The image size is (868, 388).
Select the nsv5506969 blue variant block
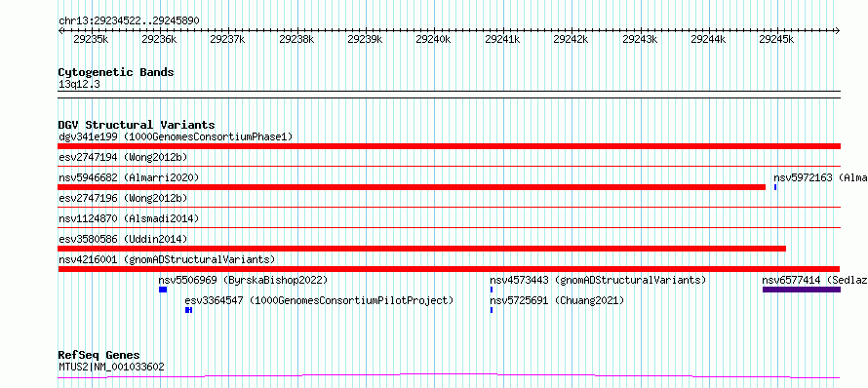click(x=163, y=290)
